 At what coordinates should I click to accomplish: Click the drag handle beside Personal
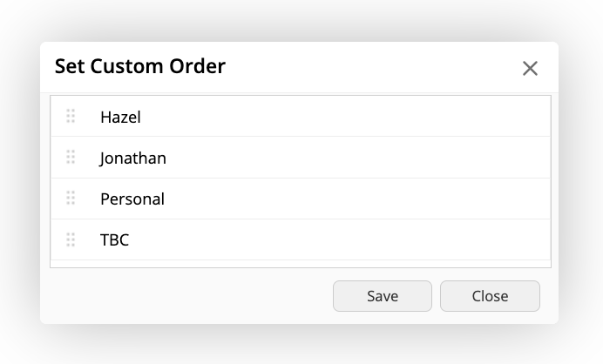click(71, 199)
